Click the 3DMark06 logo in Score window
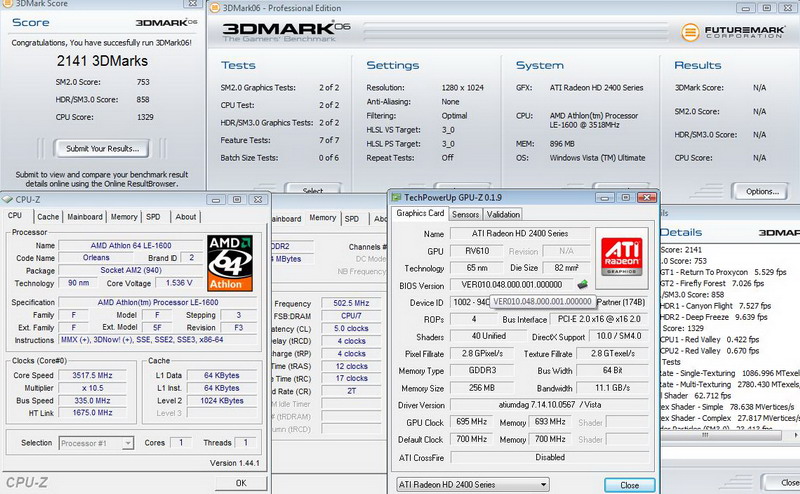 pos(166,22)
